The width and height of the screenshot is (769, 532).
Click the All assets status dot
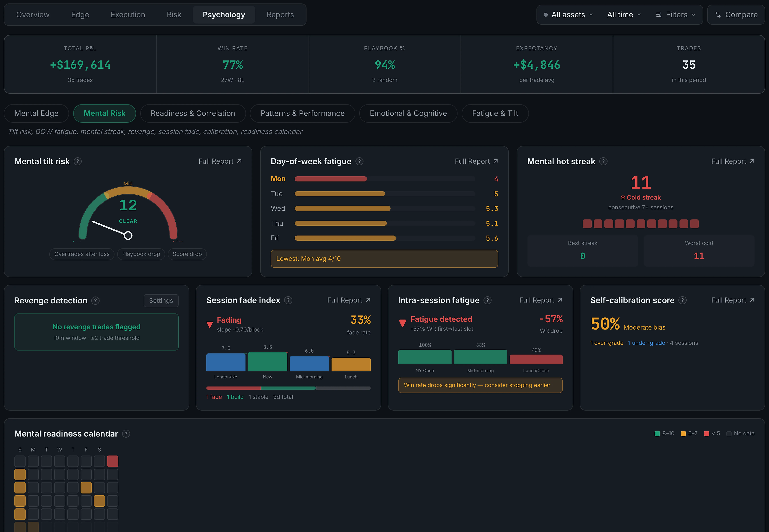click(546, 15)
